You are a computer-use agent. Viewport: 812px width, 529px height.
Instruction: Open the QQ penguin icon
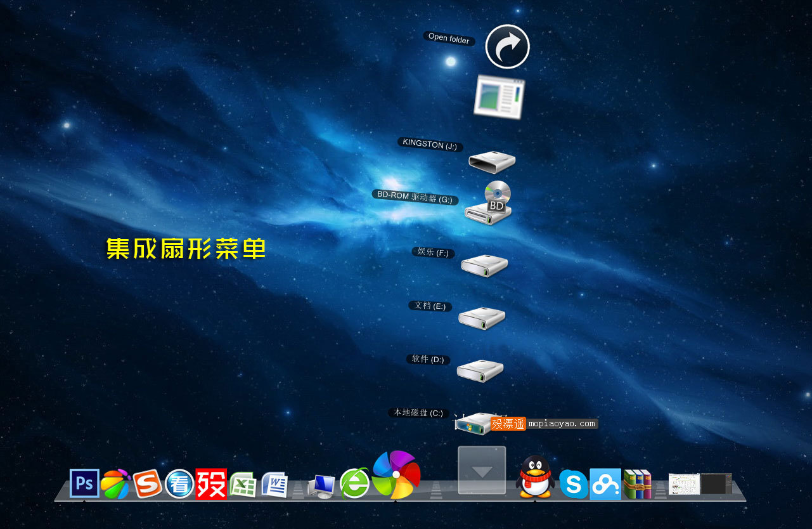tap(535, 476)
